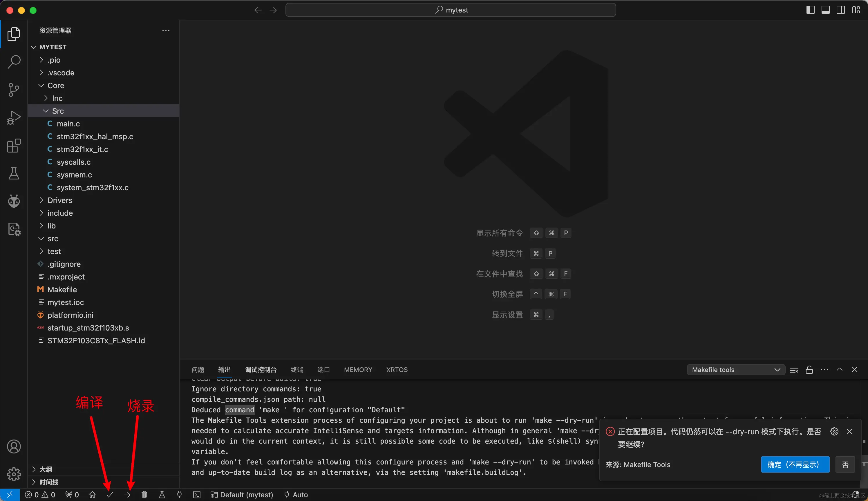Switch to the 输出 output tab

coord(224,370)
